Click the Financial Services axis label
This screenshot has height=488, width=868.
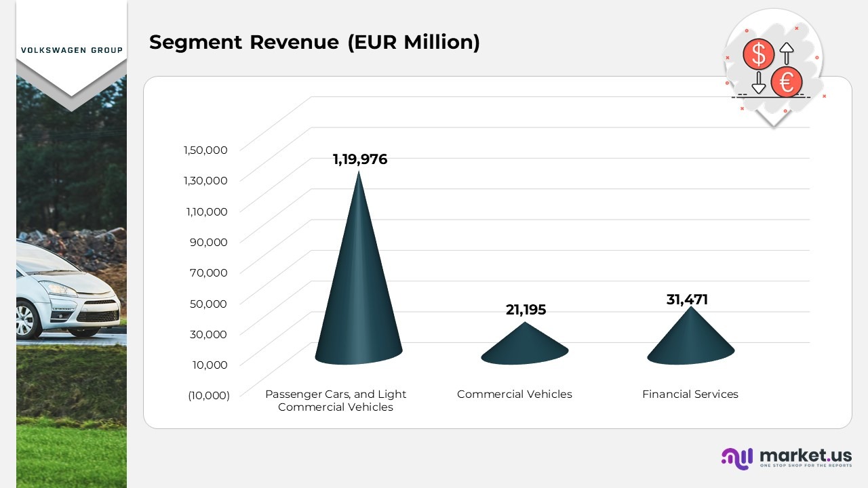point(690,394)
